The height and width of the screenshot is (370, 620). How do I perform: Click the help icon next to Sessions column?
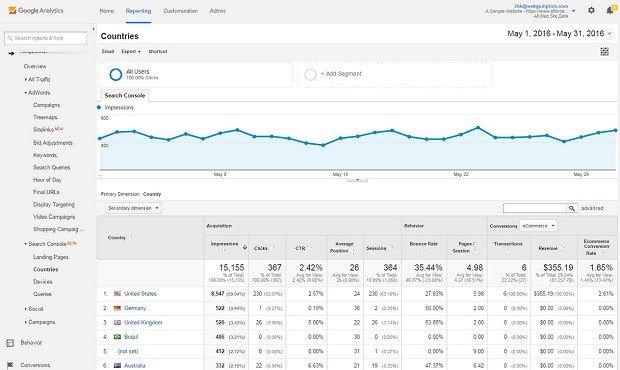392,248
